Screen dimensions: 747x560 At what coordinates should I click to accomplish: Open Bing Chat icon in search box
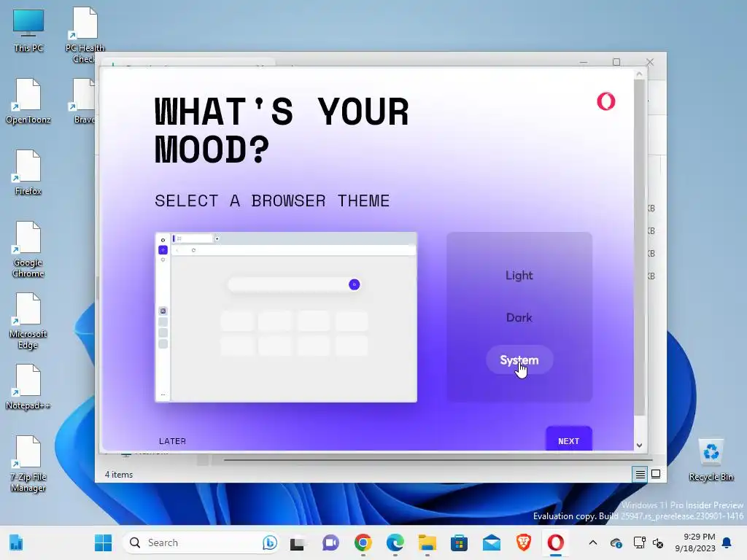[269, 542]
